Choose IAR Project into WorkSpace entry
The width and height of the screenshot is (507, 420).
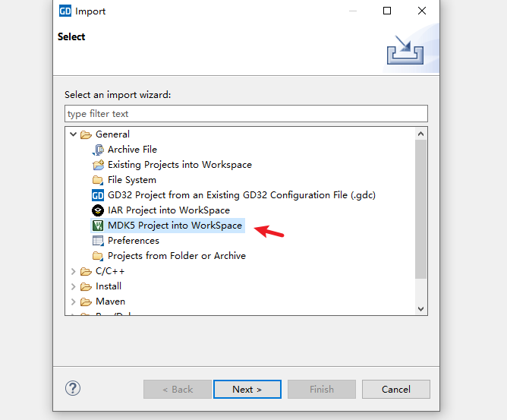pos(168,210)
